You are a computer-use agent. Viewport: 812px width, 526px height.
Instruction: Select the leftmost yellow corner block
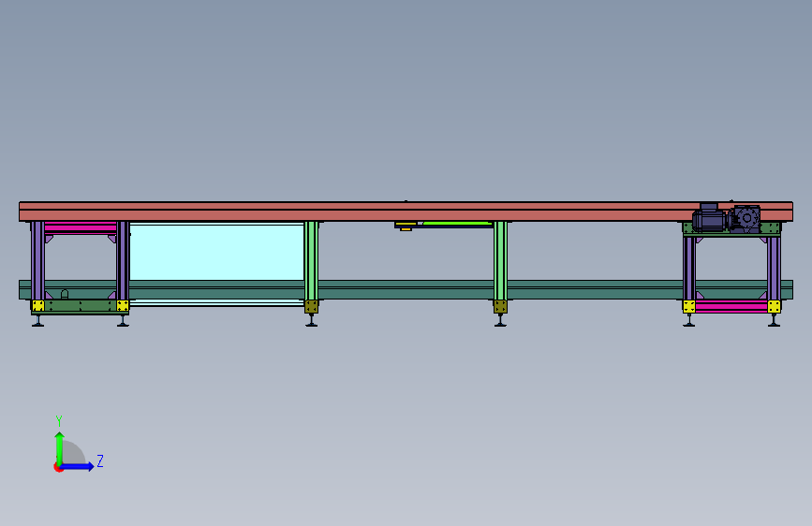37,306
